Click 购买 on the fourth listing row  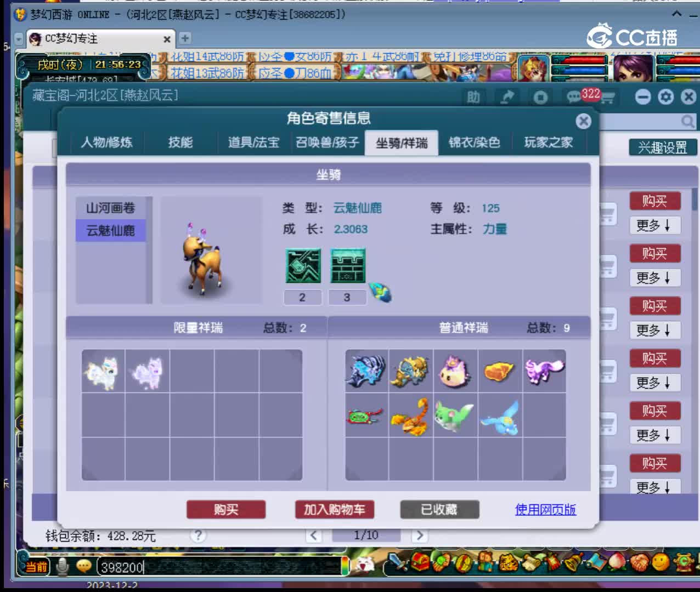coord(655,358)
